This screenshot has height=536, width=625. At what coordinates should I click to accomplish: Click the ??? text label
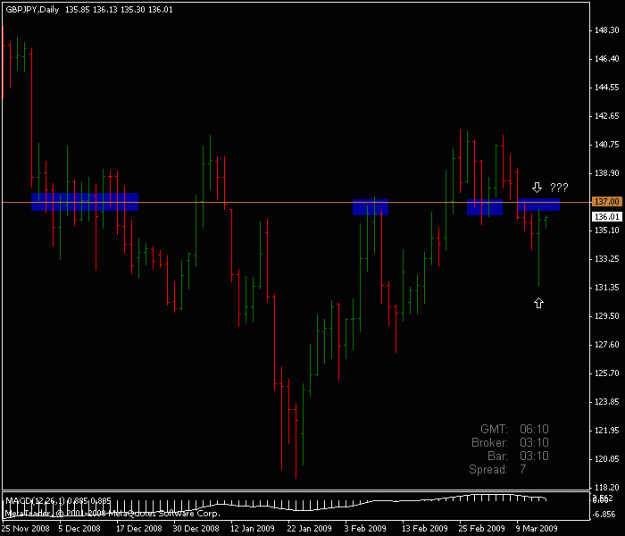point(559,187)
